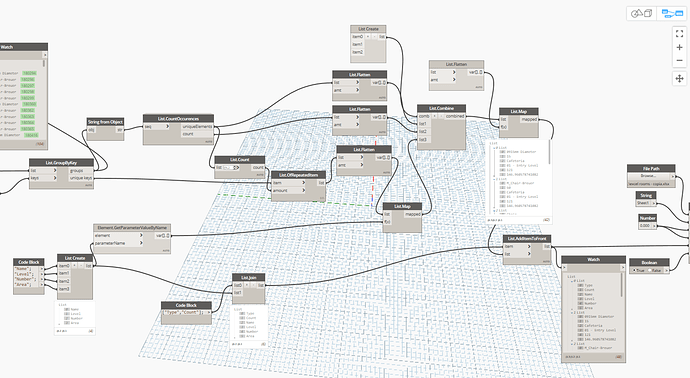Add an input with List.Join plus

tap(247, 285)
